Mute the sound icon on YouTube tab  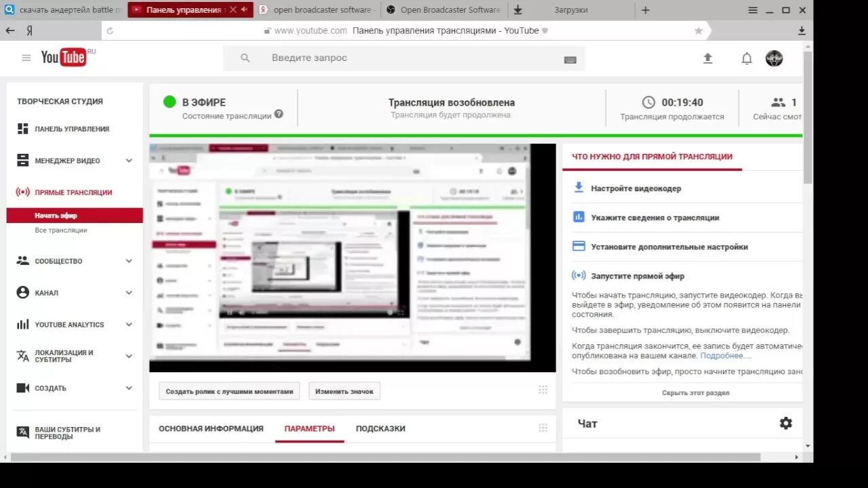244,9
